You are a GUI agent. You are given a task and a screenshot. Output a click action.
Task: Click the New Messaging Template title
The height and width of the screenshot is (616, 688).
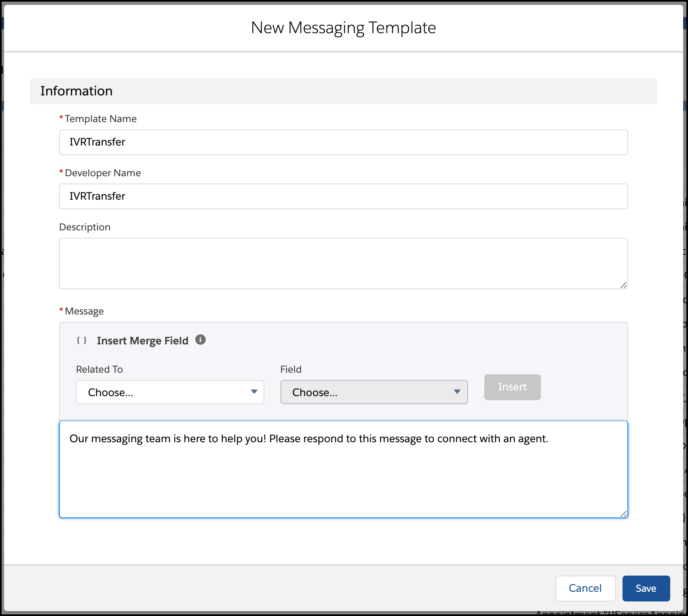click(344, 27)
